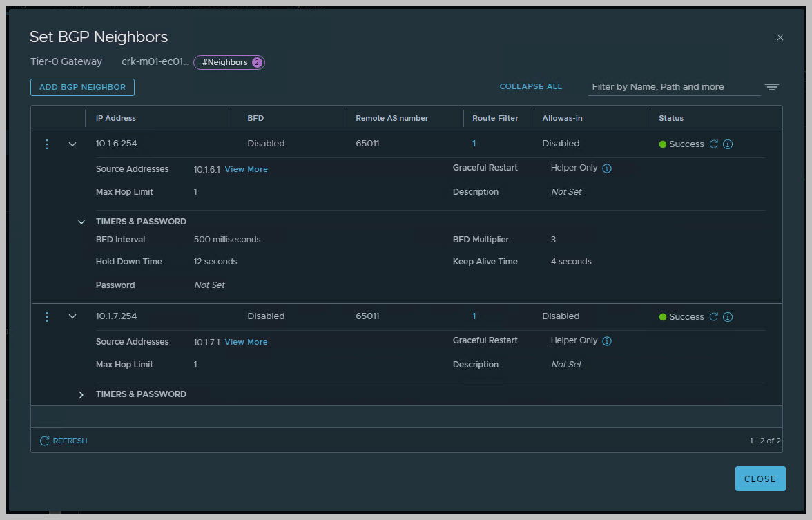Open the filter options icon
The image size is (812, 520).
tap(771, 87)
